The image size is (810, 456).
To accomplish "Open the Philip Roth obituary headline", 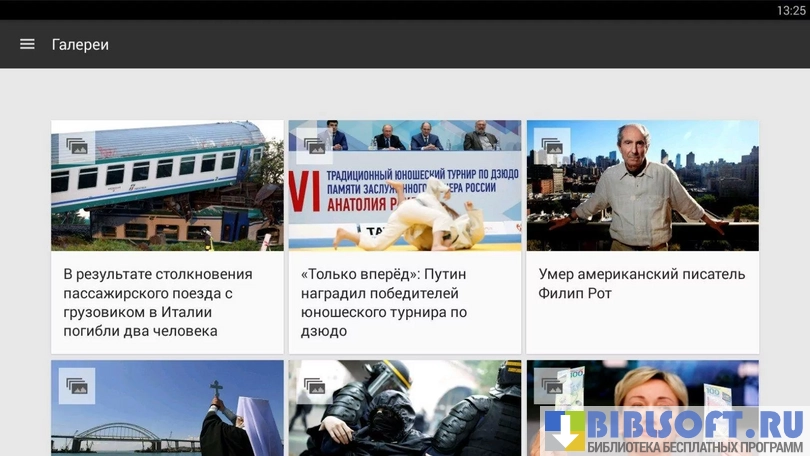I will [x=641, y=284].
